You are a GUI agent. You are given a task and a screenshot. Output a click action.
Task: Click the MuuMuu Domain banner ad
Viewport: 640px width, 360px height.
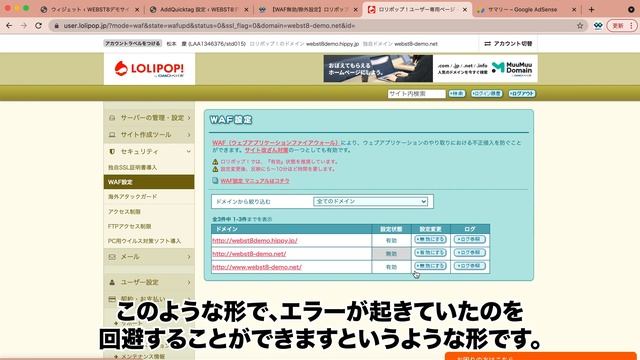coord(431,69)
